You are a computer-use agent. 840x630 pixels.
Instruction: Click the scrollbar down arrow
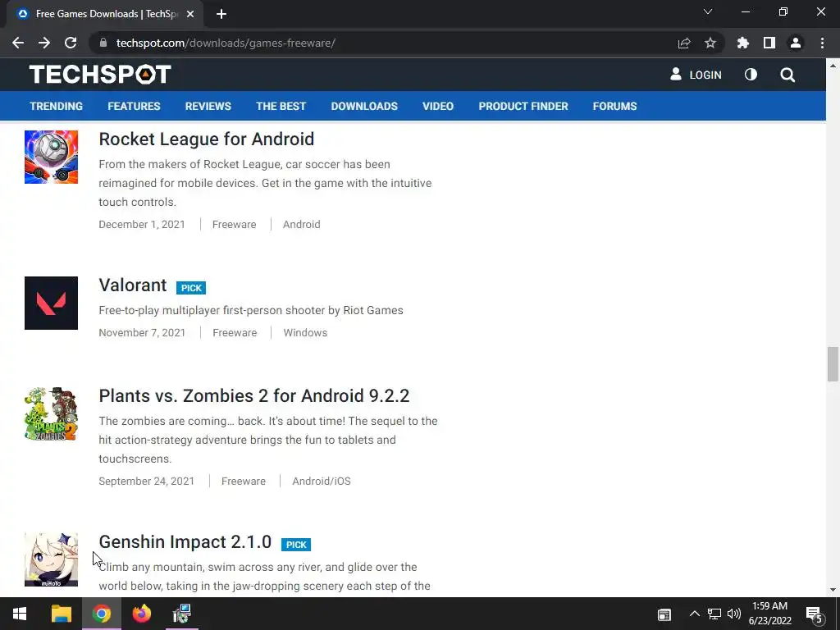(x=833, y=590)
